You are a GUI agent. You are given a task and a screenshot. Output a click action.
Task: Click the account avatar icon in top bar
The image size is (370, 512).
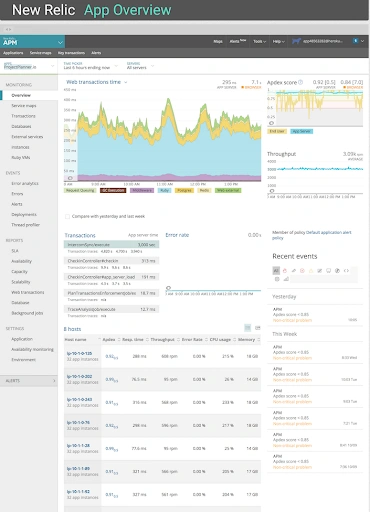(x=355, y=41)
